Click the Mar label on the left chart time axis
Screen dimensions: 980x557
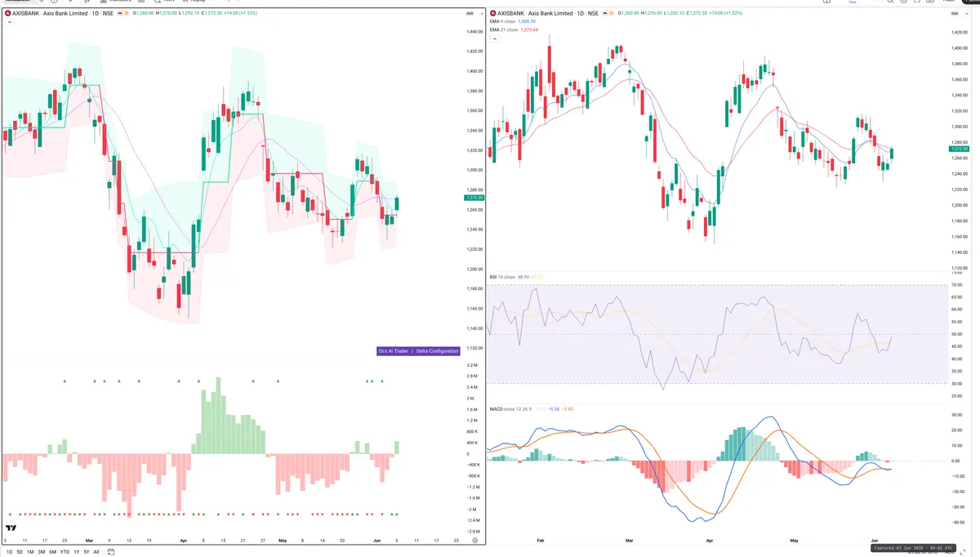(90, 541)
